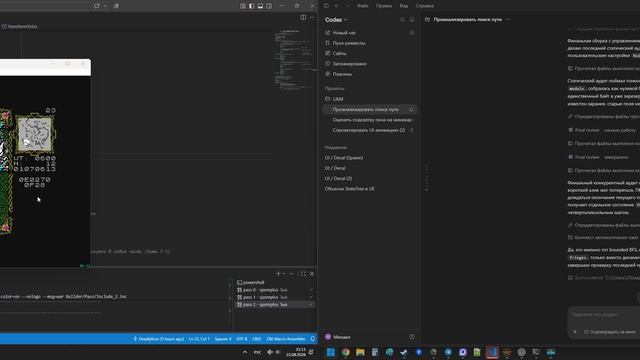Select pass 1 sjasmplus task terminal
This screenshot has width=640, height=360.
pyautogui.click(x=275, y=297)
